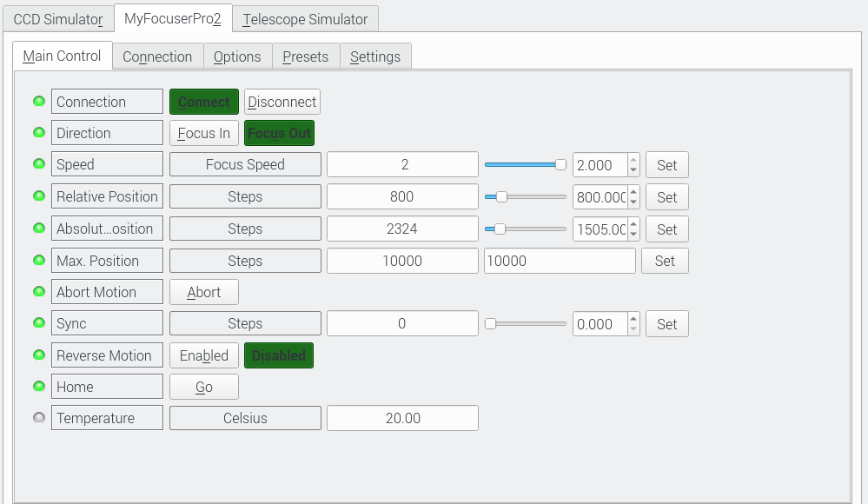Open the Options tab
The width and height of the screenshot is (868, 504).
coord(237,56)
